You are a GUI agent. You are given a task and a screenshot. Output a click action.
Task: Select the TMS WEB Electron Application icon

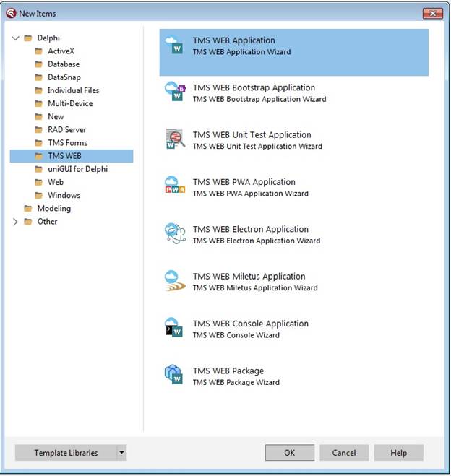point(175,235)
